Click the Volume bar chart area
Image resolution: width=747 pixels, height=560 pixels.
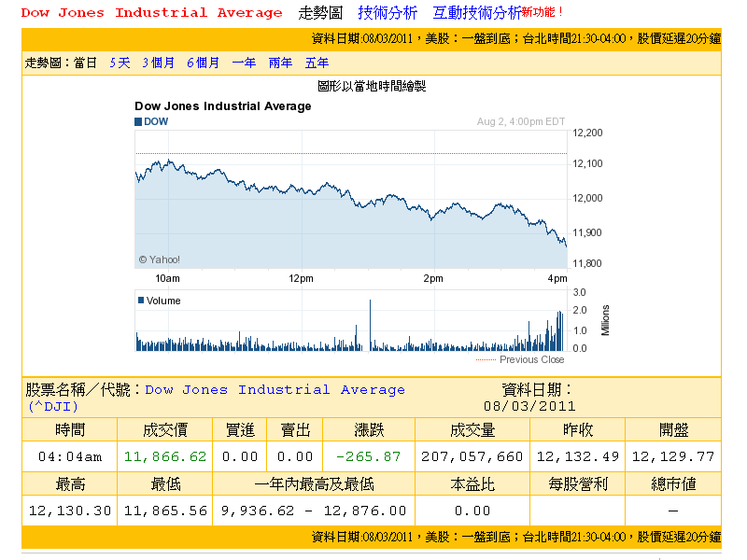[351, 320]
